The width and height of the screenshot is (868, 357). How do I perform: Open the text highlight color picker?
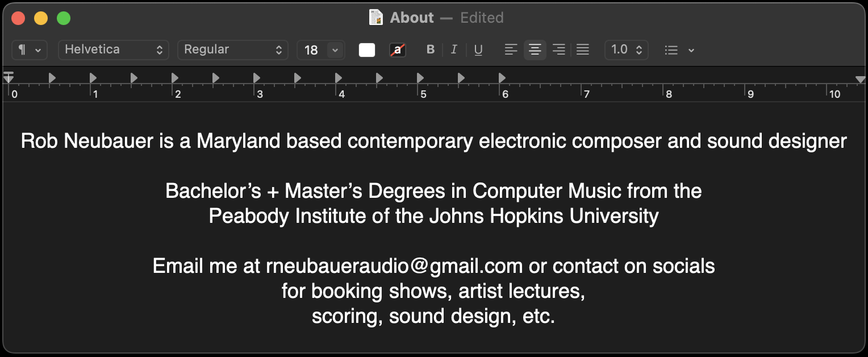click(x=398, y=50)
